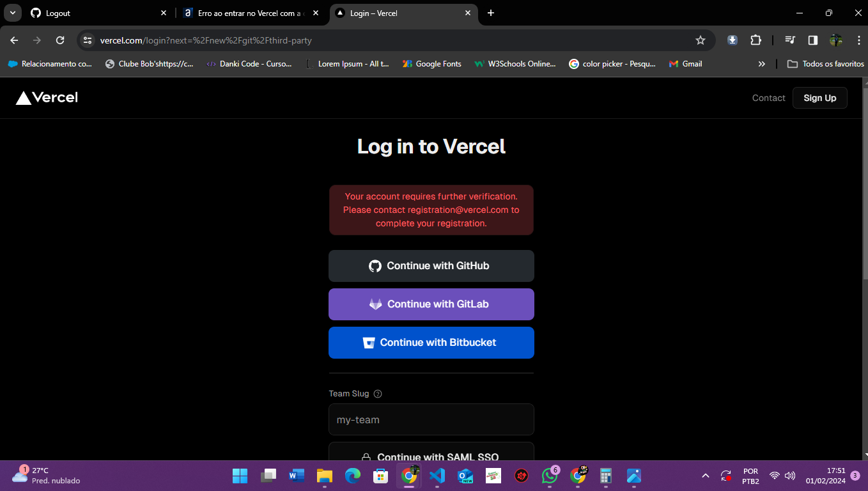Switch to the GitHub Logout tab
Image resolution: width=868 pixels, height=491 pixels.
pos(99,13)
